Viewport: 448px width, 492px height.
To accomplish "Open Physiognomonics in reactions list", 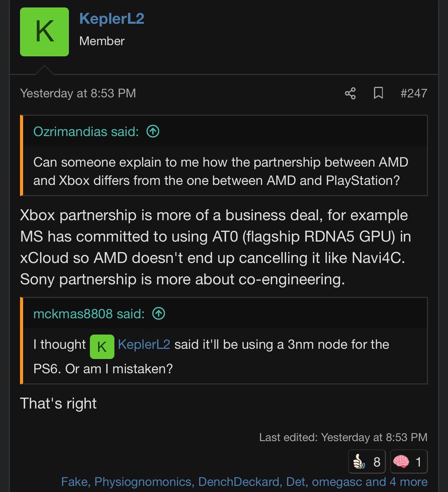I will click(x=143, y=482).
